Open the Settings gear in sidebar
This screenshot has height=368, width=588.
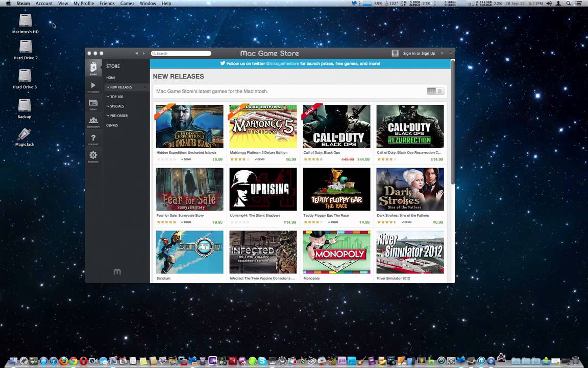[x=93, y=156]
